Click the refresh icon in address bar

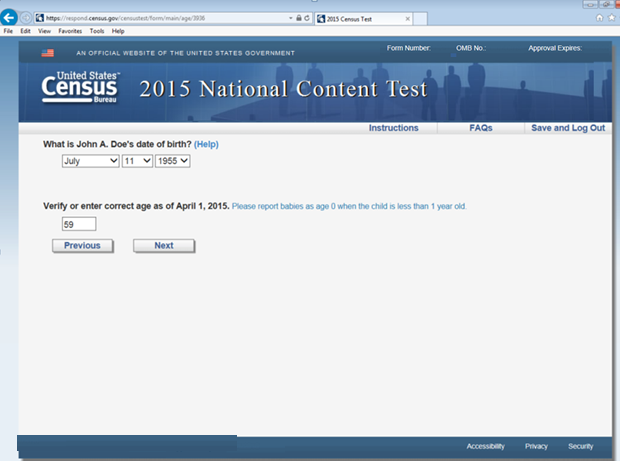click(x=306, y=18)
